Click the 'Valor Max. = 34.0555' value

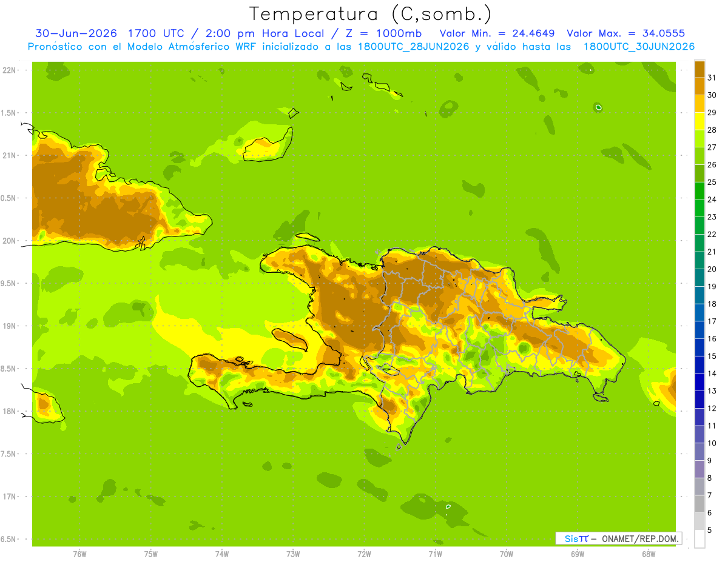pos(626,33)
